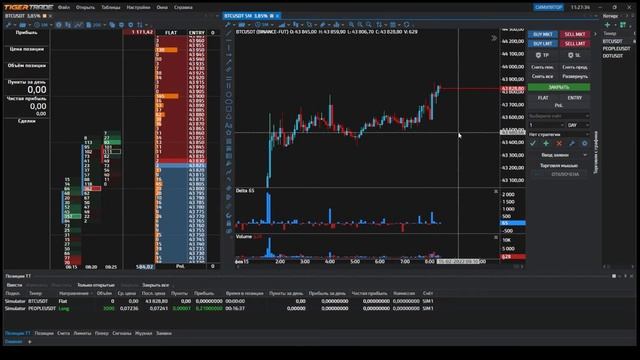Click the chart toolbar wrench settings icon
This screenshot has width=640, height=360.
pyautogui.click(x=228, y=25)
